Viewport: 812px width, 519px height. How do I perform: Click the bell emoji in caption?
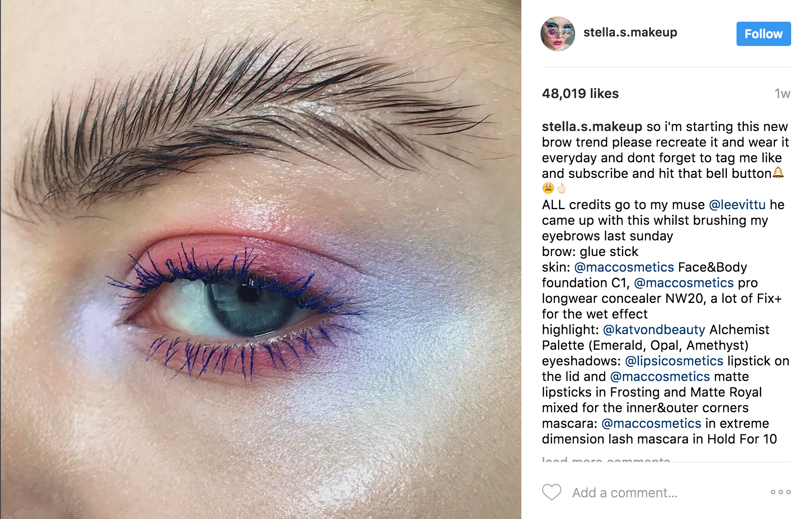(778, 172)
